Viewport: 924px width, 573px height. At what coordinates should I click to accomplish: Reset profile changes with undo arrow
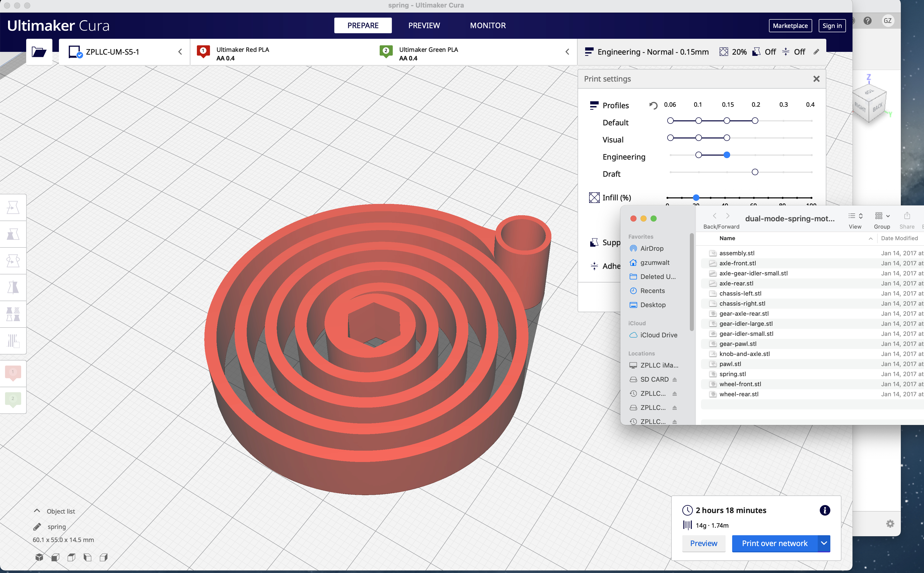click(653, 105)
